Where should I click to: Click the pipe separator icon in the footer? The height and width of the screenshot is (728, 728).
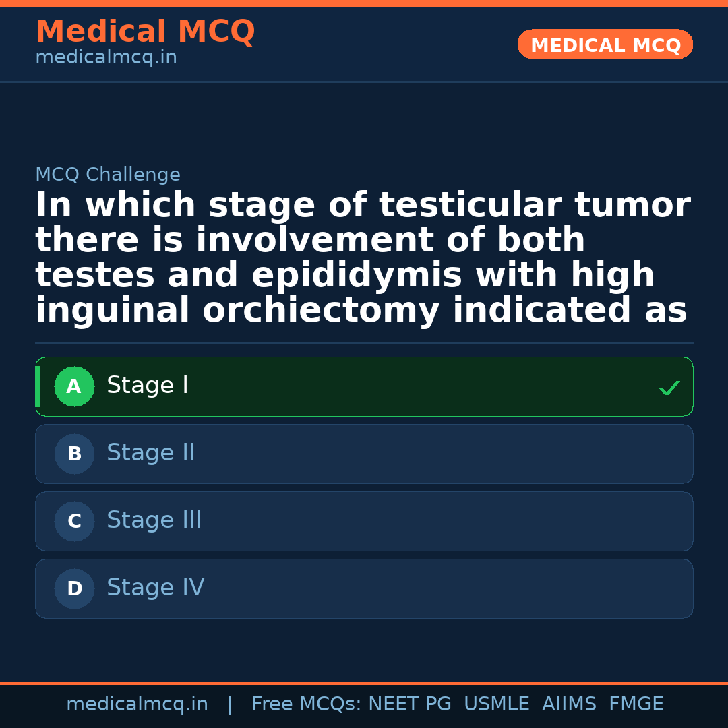point(230,704)
